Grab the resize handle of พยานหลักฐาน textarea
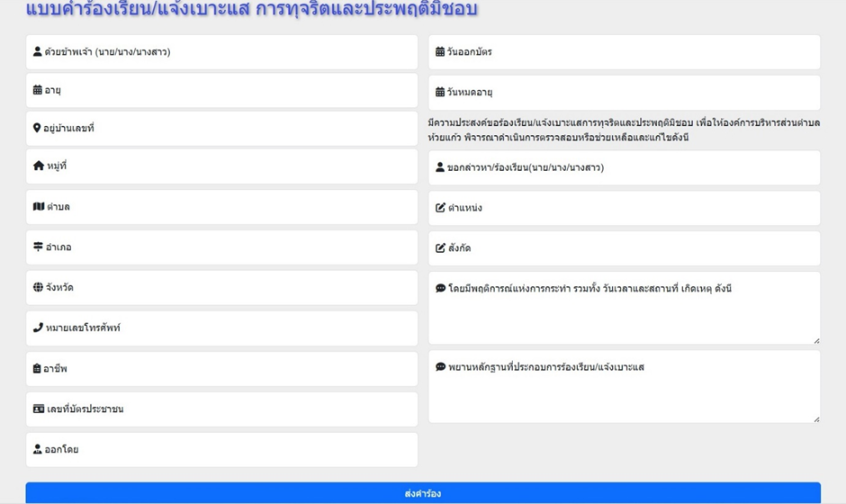Viewport: 846px width, 504px height. [816, 418]
